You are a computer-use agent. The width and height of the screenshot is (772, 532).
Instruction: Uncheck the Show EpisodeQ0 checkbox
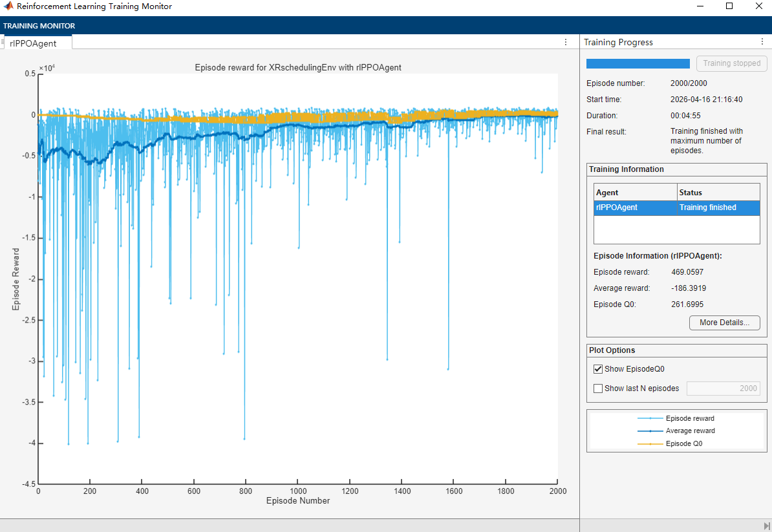click(598, 369)
